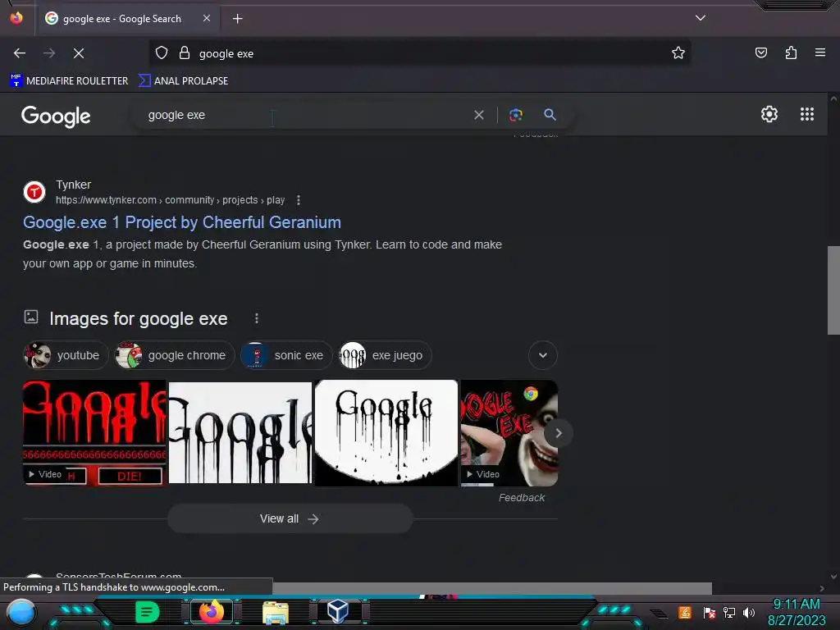Open the tracking protection shield icon
Image resolution: width=840 pixels, height=630 pixels.
tap(162, 53)
